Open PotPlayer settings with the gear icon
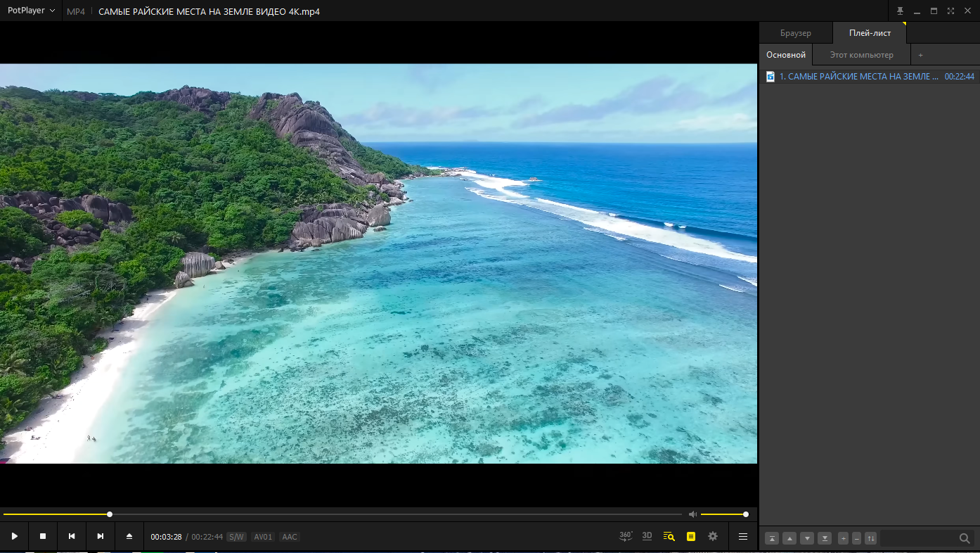Screen dimensions: 980x553 712,536
